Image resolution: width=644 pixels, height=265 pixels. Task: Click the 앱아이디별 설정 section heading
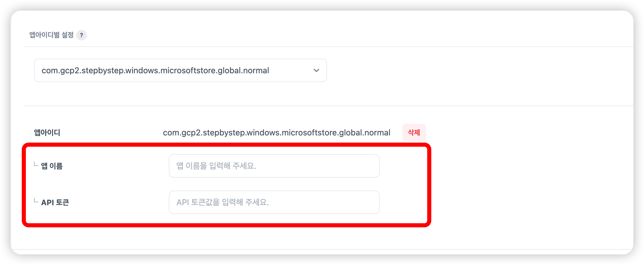51,35
